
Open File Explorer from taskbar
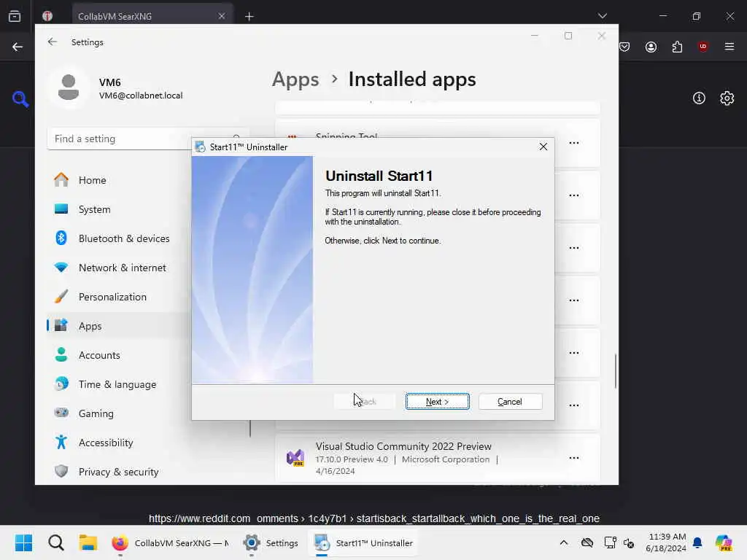pyautogui.click(x=88, y=542)
